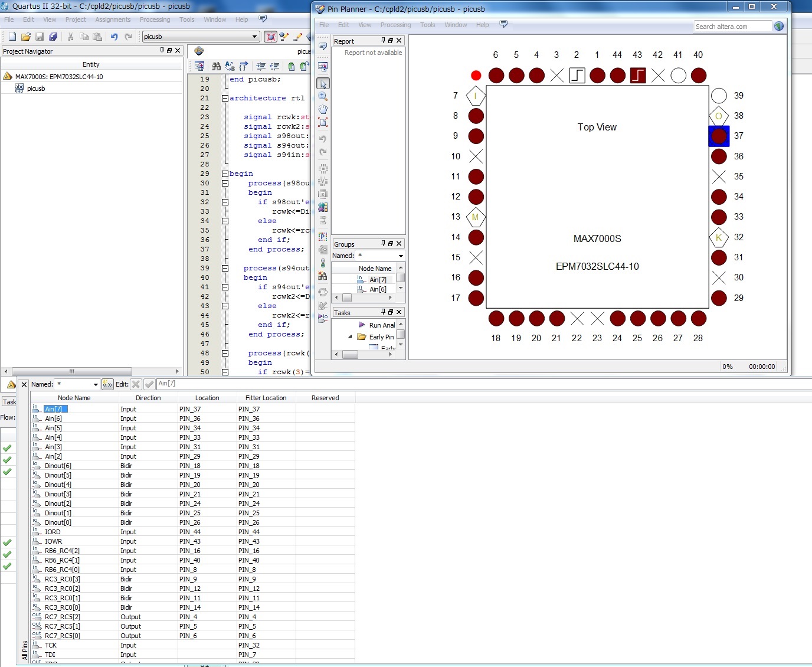Click the Node Name column header in All Pins
The image size is (812, 667).
pyautogui.click(x=74, y=398)
